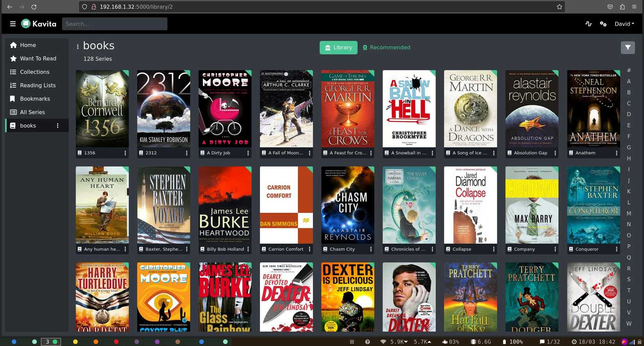
Task: Open the Collapse title link
Action: (462, 249)
